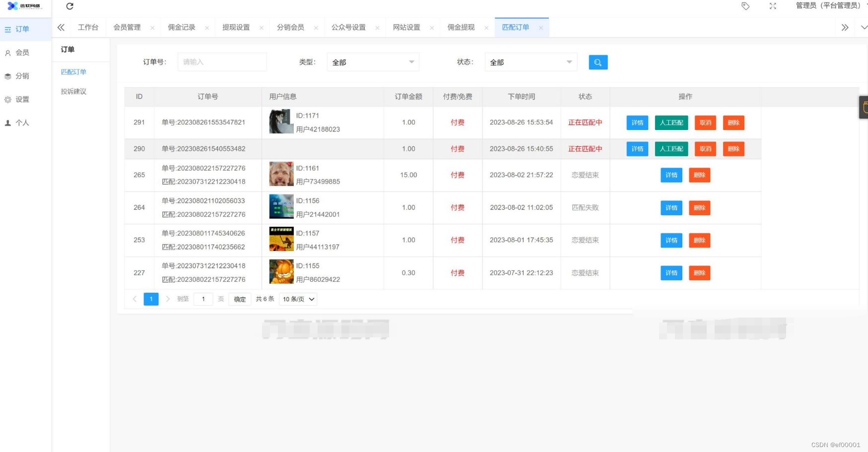Switch to the 工作台 tab
Screen dimensions: 868x452
(88, 27)
